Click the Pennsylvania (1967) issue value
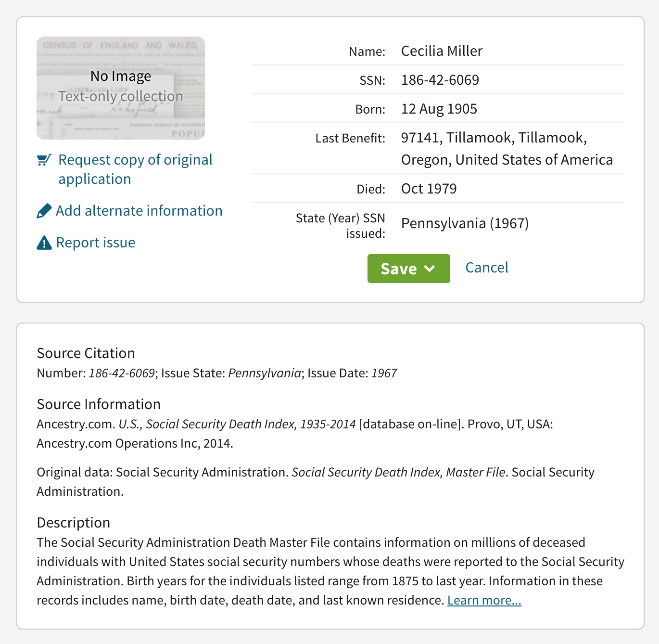The image size is (659, 644). click(465, 223)
